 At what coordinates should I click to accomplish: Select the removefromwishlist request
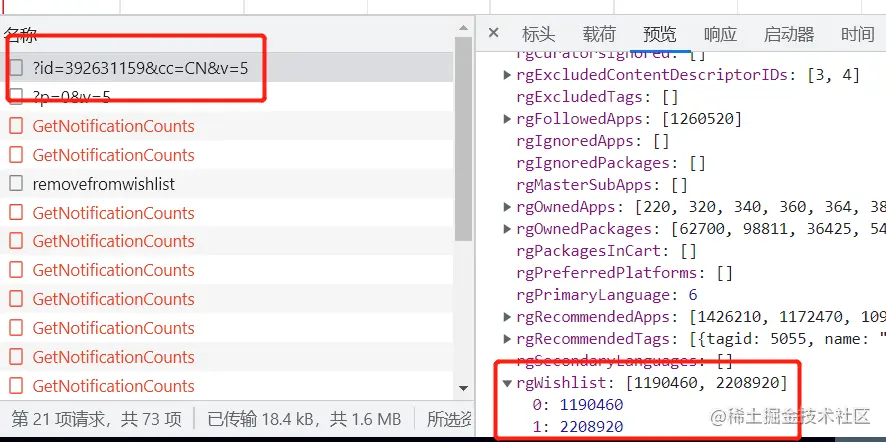click(x=227, y=184)
